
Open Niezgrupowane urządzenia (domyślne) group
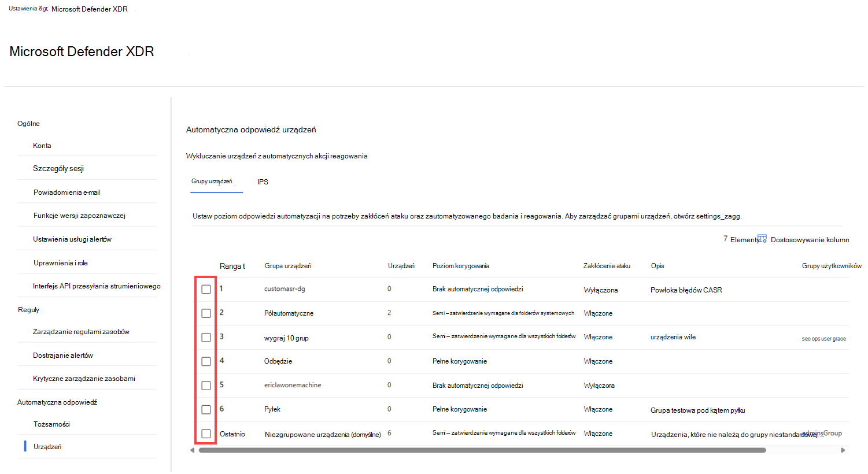[x=323, y=435]
